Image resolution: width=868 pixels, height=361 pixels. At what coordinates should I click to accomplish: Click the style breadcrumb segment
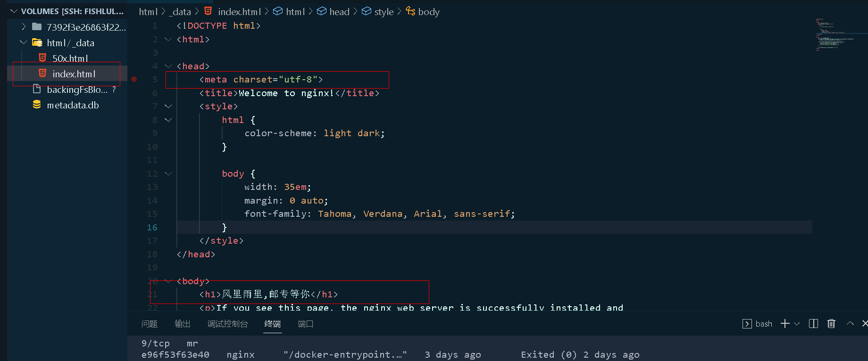[384, 12]
